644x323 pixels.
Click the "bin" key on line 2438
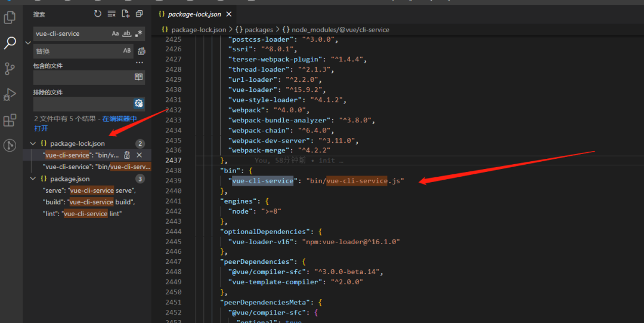point(230,170)
